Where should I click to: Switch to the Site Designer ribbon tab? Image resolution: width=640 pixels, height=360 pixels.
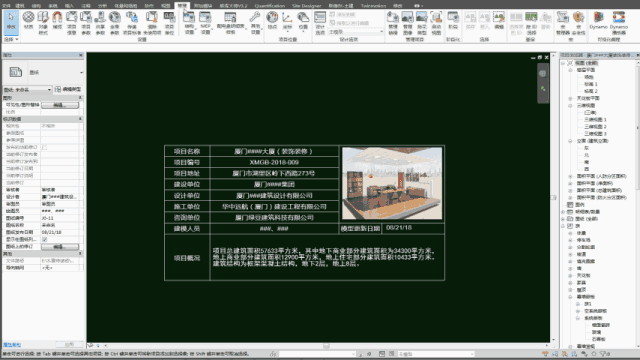[x=307, y=6]
